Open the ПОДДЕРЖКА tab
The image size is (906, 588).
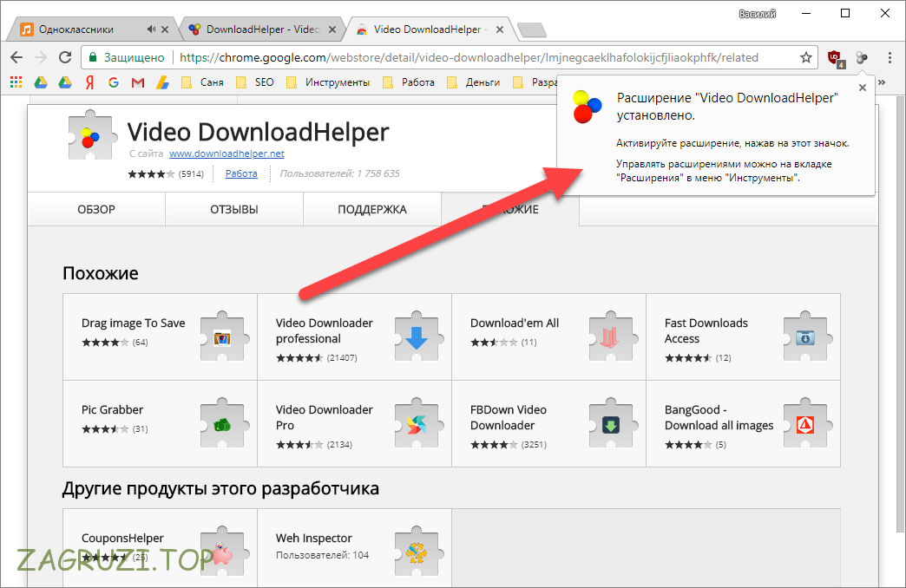[x=372, y=210]
